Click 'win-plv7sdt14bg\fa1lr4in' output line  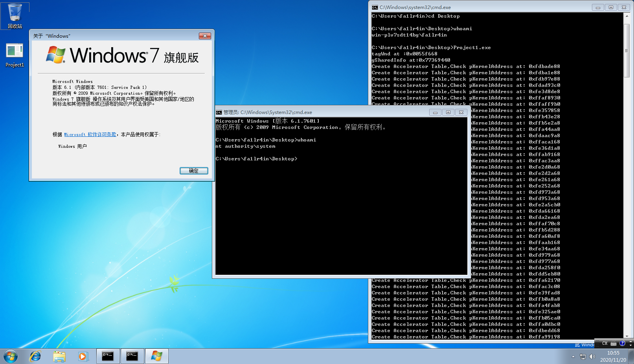409,35
